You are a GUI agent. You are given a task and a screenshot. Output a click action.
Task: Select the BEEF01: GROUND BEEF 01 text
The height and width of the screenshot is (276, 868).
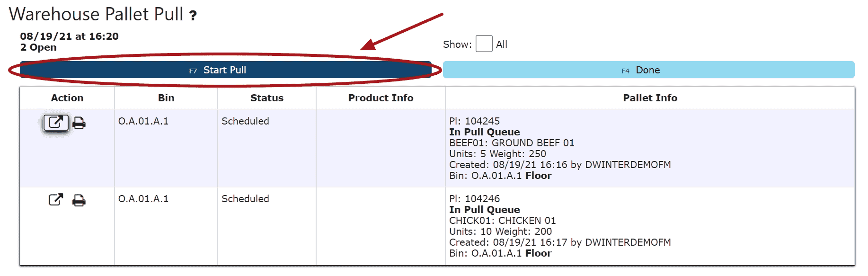[x=512, y=143]
